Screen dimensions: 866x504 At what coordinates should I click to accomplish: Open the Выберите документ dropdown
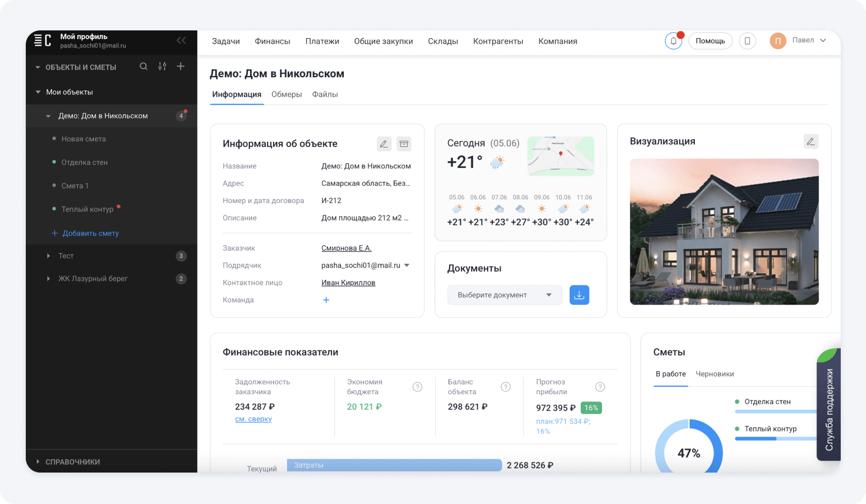[504, 295]
